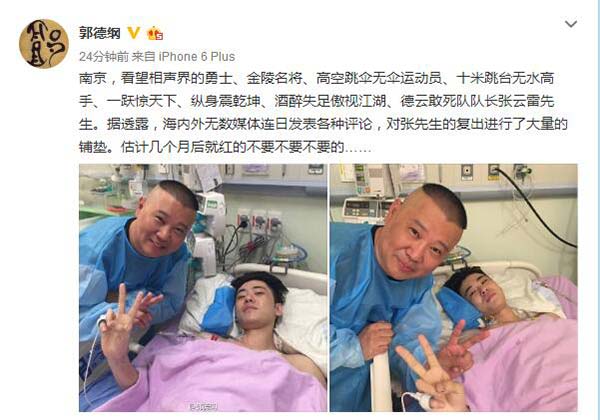Screen dimensions: 600x420
Task: Click the watermark at bottom of left photo
Action: click(203, 407)
